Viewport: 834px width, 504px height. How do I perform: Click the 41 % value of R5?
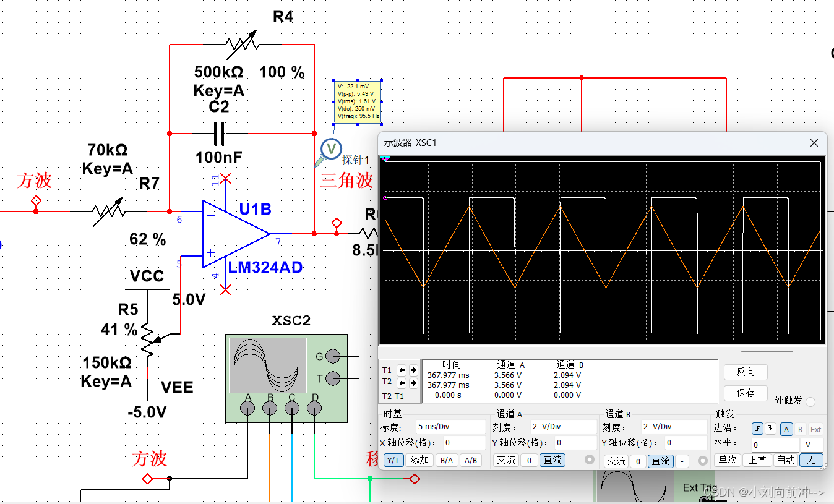pos(119,330)
